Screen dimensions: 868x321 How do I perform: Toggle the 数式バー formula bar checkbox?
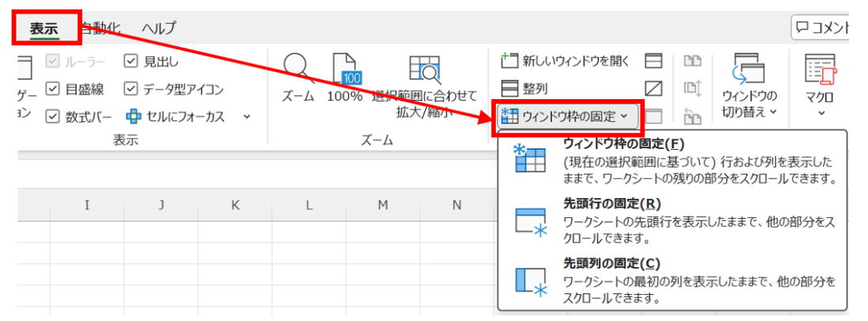coord(53,117)
